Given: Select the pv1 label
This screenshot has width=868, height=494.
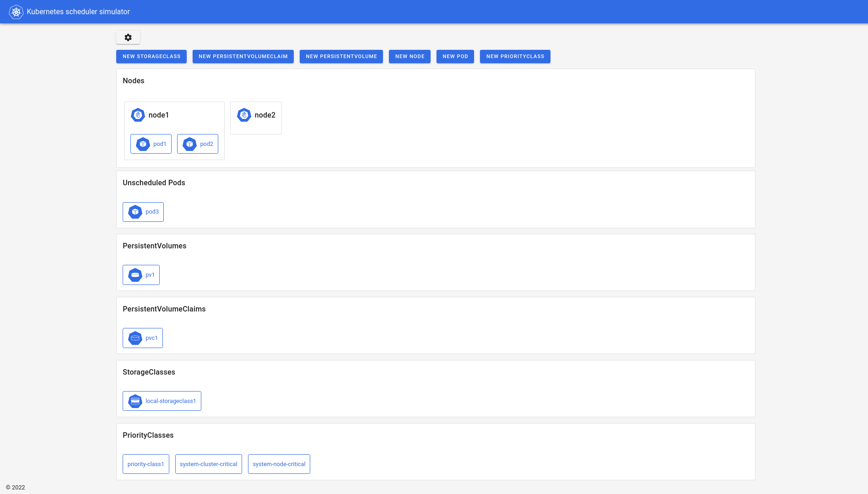Looking at the screenshot, I should point(150,275).
